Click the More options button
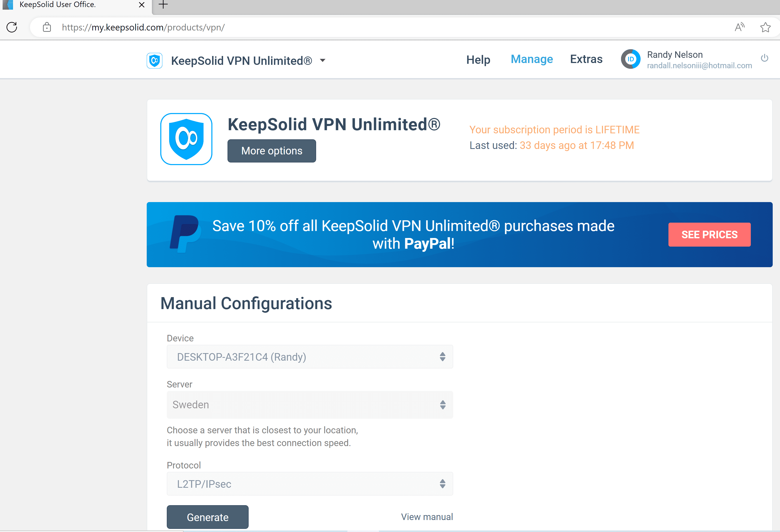 [x=272, y=151]
